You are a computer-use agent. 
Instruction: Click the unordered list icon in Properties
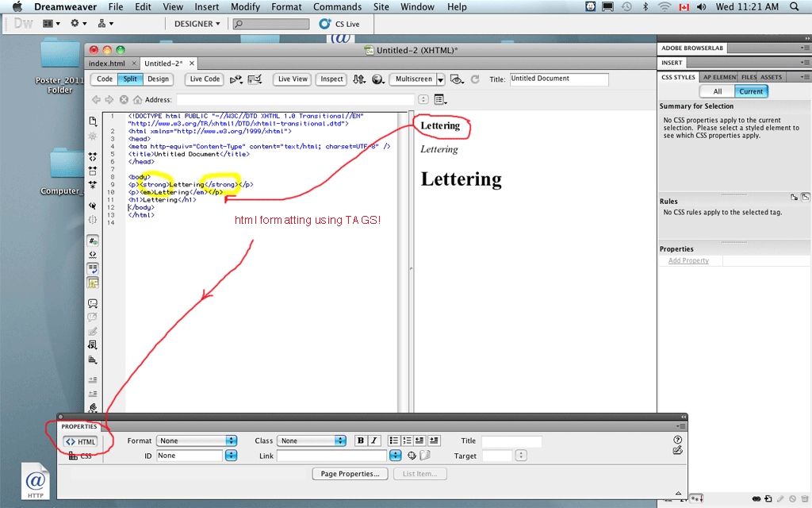[x=394, y=441]
